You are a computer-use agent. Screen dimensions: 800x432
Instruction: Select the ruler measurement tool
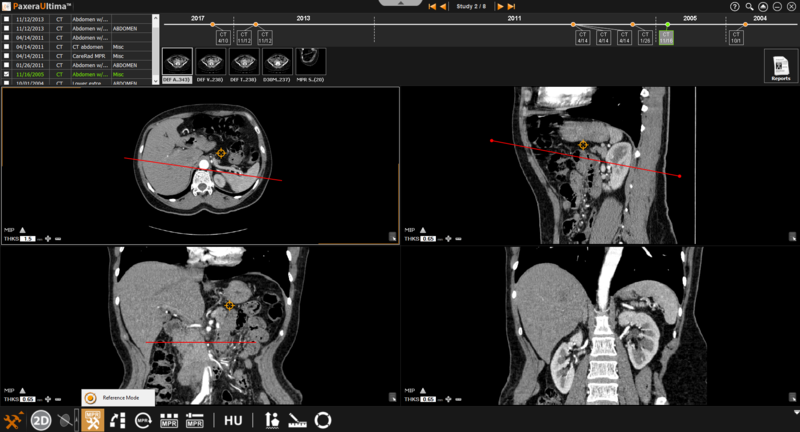pyautogui.click(x=298, y=420)
